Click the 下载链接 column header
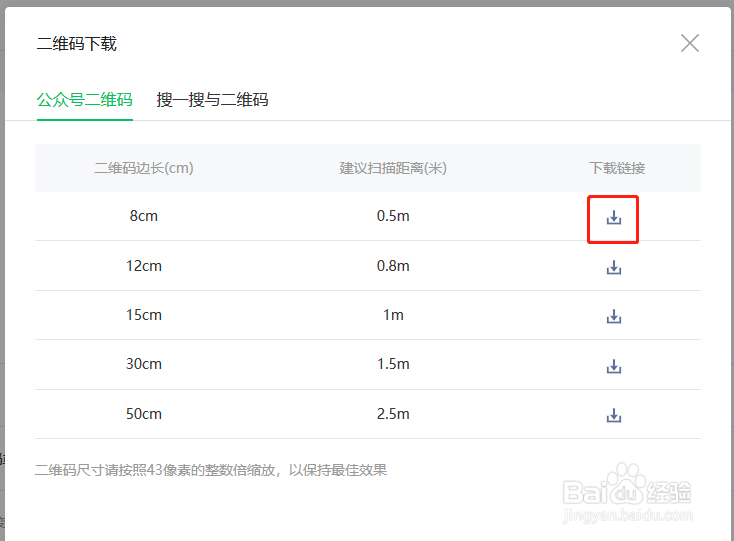 617,168
